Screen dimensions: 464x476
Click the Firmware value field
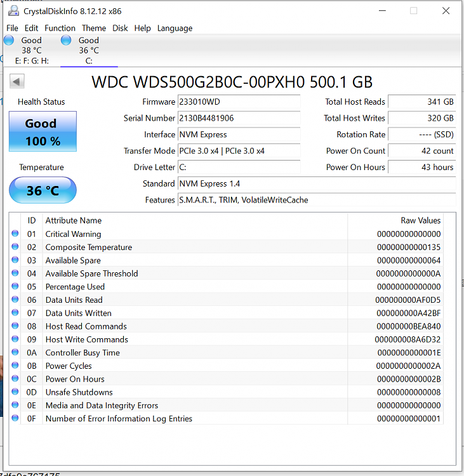coord(239,102)
